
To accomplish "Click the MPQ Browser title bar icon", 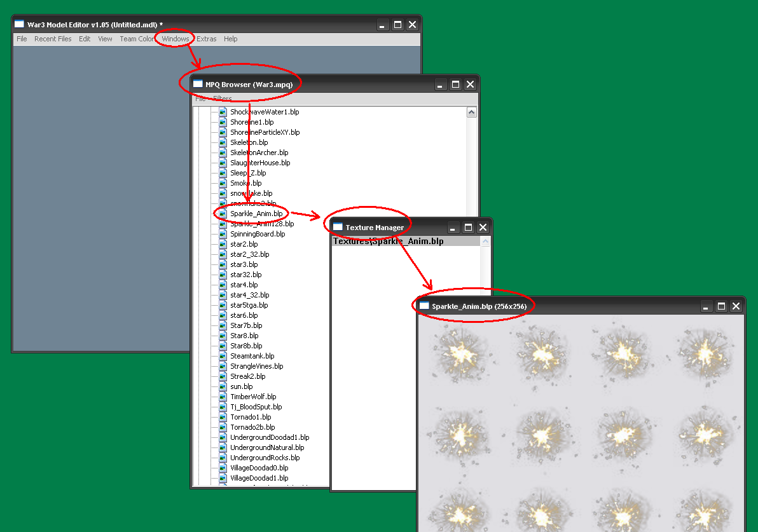I will tap(198, 84).
